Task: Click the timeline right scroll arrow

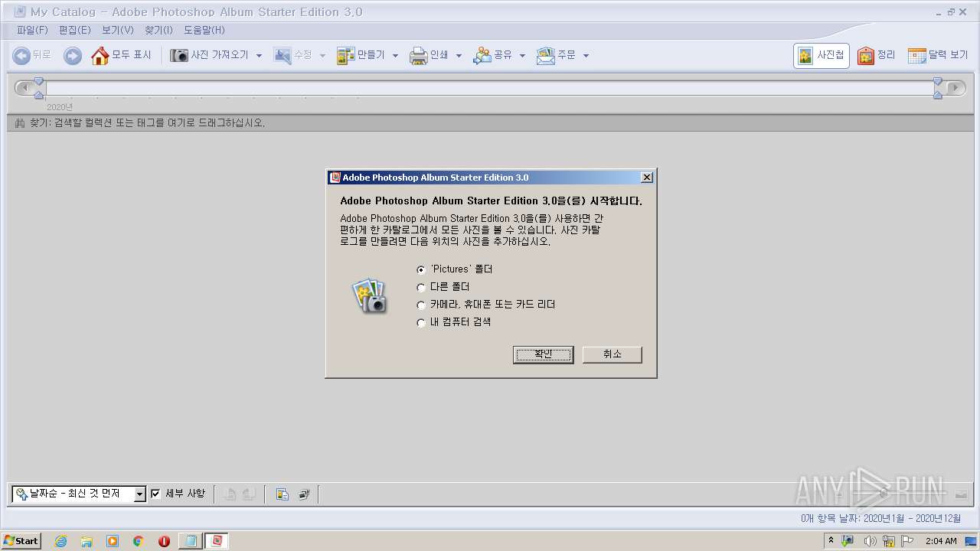Action: [956, 87]
